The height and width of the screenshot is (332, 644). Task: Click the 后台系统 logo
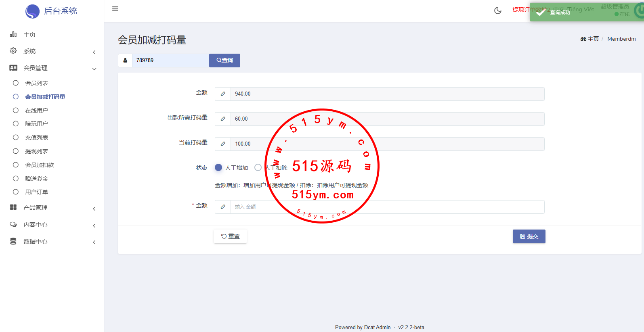32,11
